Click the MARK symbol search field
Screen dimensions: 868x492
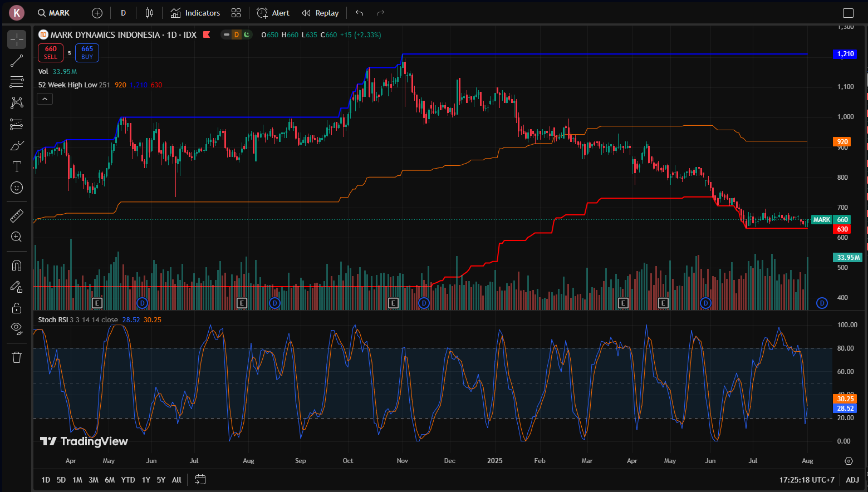click(53, 13)
